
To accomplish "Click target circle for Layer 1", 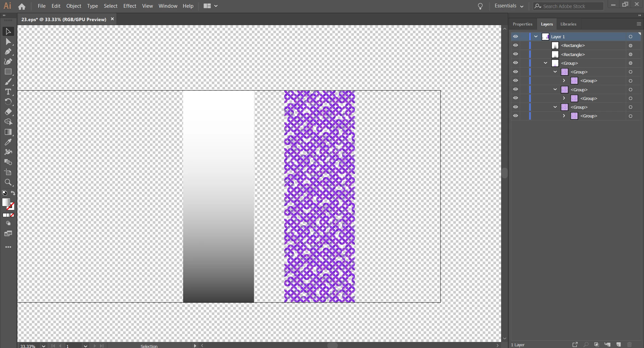I will pyautogui.click(x=631, y=37).
